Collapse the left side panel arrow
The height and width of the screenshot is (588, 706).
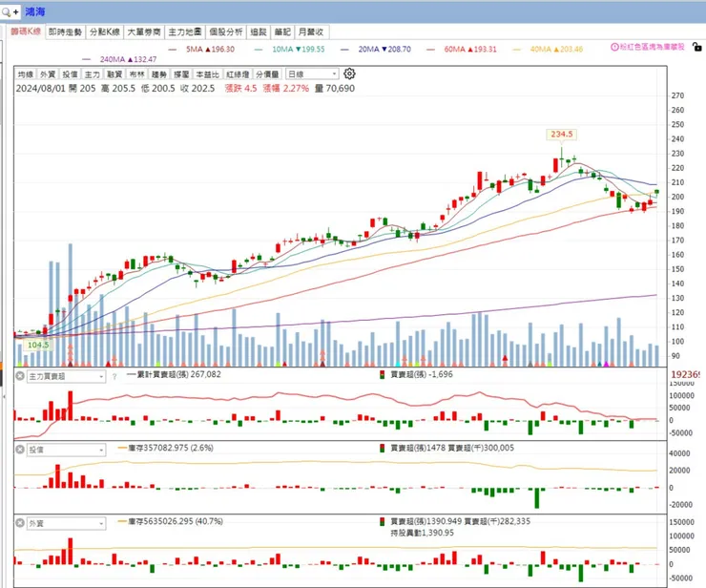coord(4,396)
